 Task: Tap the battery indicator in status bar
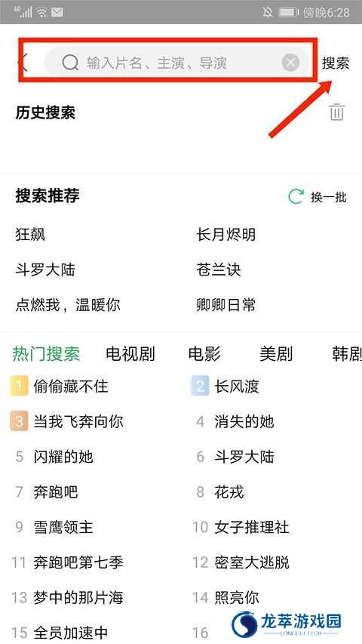[289, 12]
